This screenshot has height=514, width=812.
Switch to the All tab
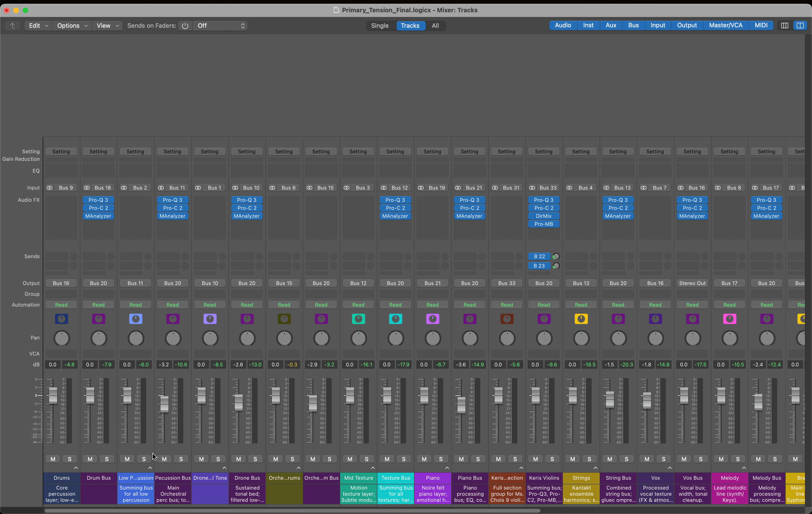point(435,26)
